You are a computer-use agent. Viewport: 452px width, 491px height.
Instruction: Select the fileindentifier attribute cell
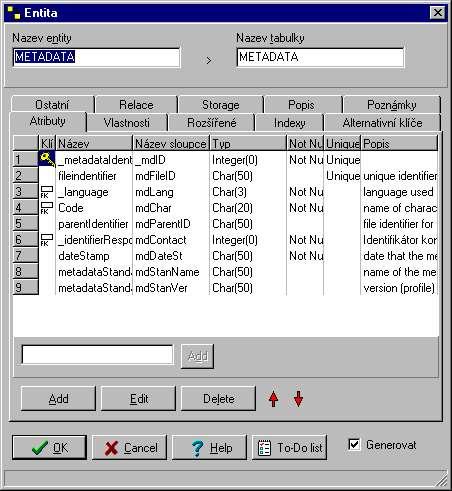pos(94,176)
